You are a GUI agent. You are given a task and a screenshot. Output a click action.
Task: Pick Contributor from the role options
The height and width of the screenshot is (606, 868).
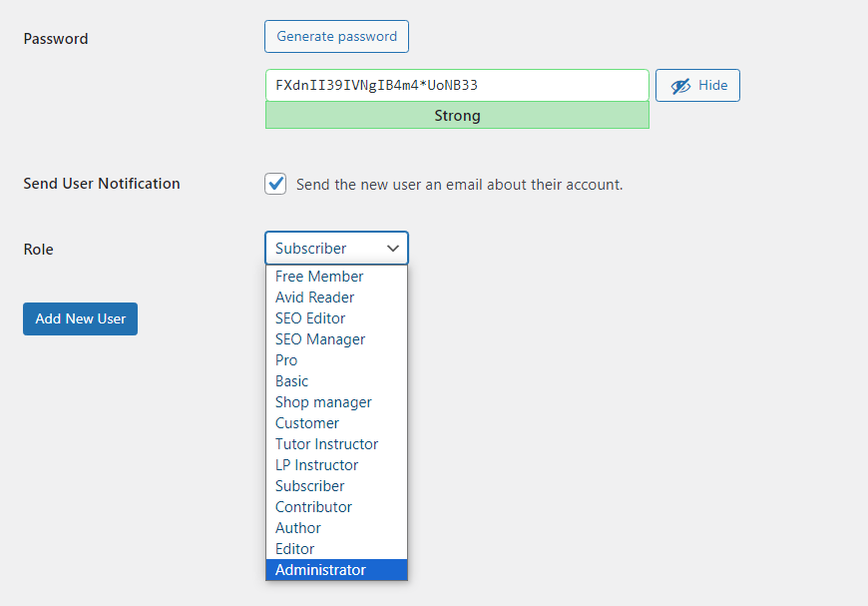pos(313,506)
